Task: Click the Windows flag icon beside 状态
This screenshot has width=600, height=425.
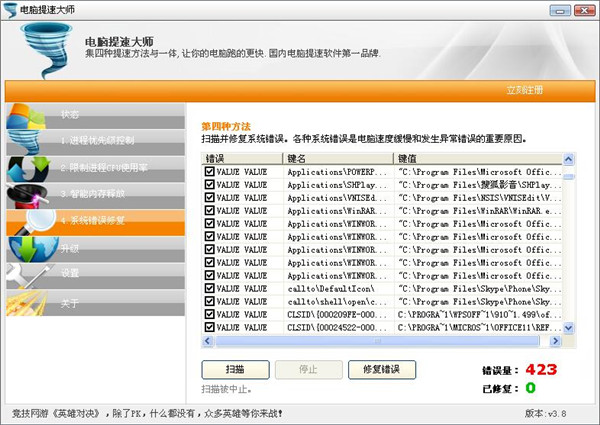Action: (x=26, y=116)
